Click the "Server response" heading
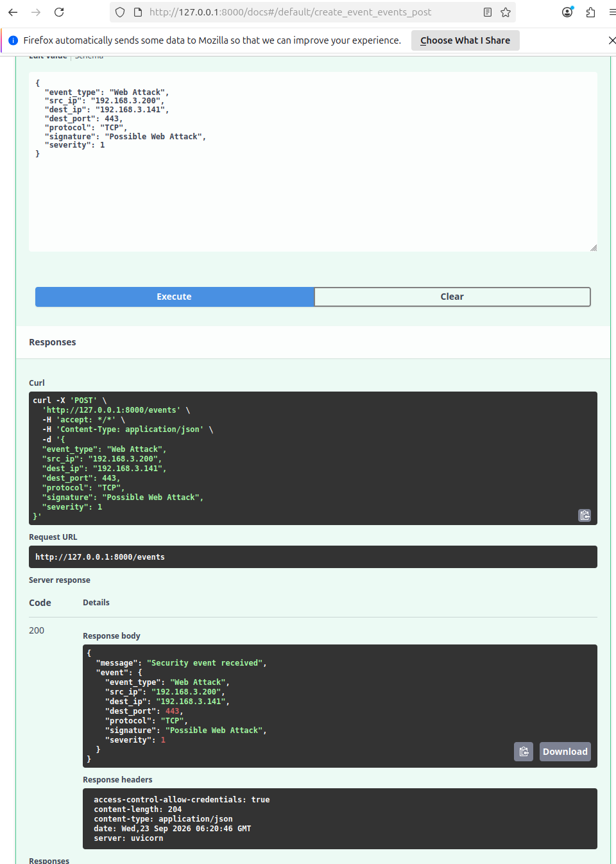Image resolution: width=616 pixels, height=864 pixels. coord(60,580)
